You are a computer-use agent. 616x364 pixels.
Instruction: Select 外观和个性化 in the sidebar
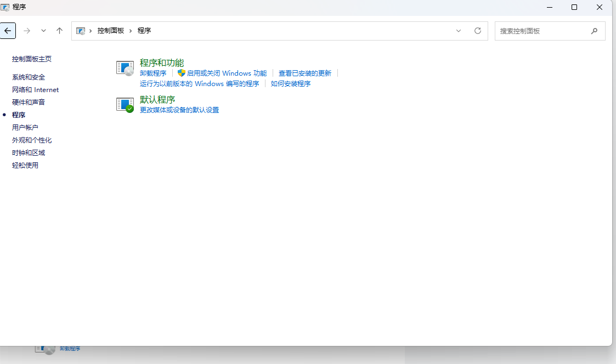pos(32,140)
